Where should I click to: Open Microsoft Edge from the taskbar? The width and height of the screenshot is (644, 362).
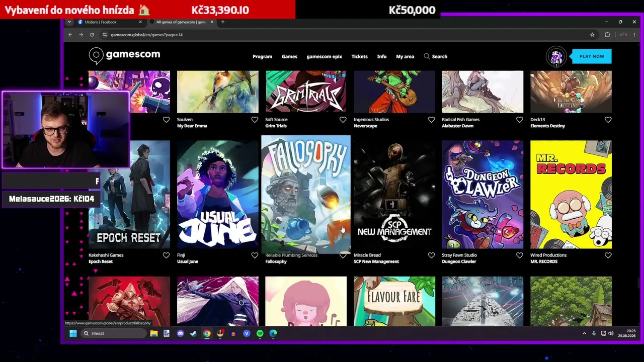click(x=273, y=333)
